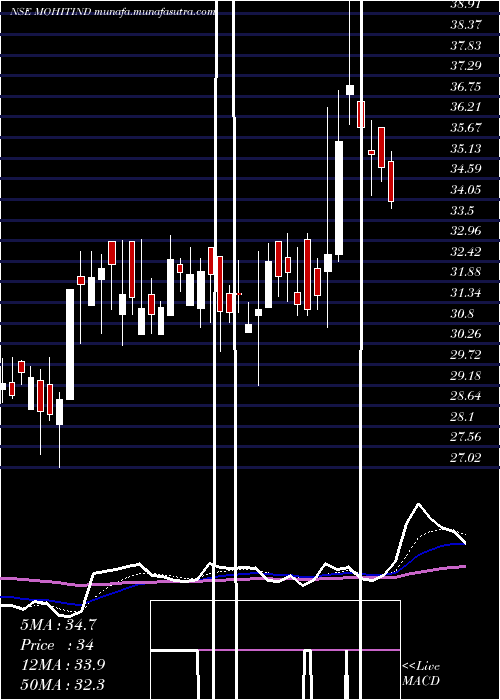Click the 32.42 price axis label
Screen dimensions: 500x700
466,252
